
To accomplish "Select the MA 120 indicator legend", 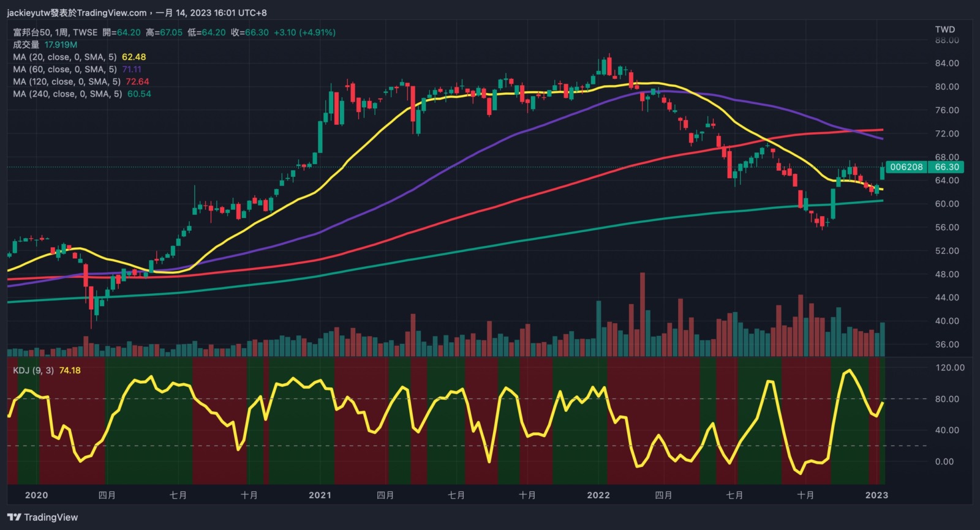I will [66, 81].
